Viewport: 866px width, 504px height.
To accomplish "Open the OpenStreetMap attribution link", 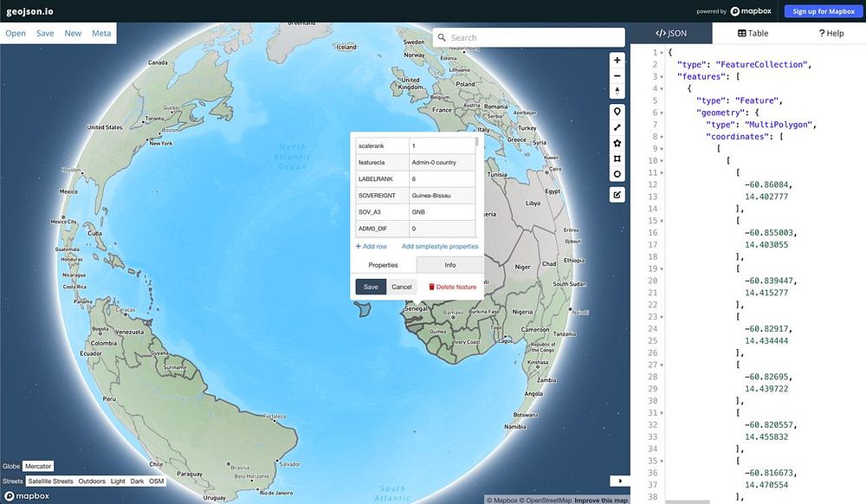I will (546, 501).
